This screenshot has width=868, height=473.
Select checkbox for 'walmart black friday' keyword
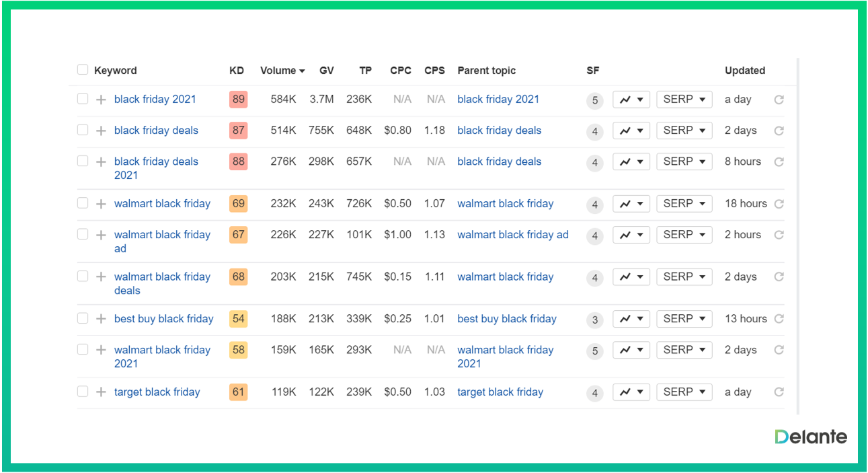[x=83, y=203]
